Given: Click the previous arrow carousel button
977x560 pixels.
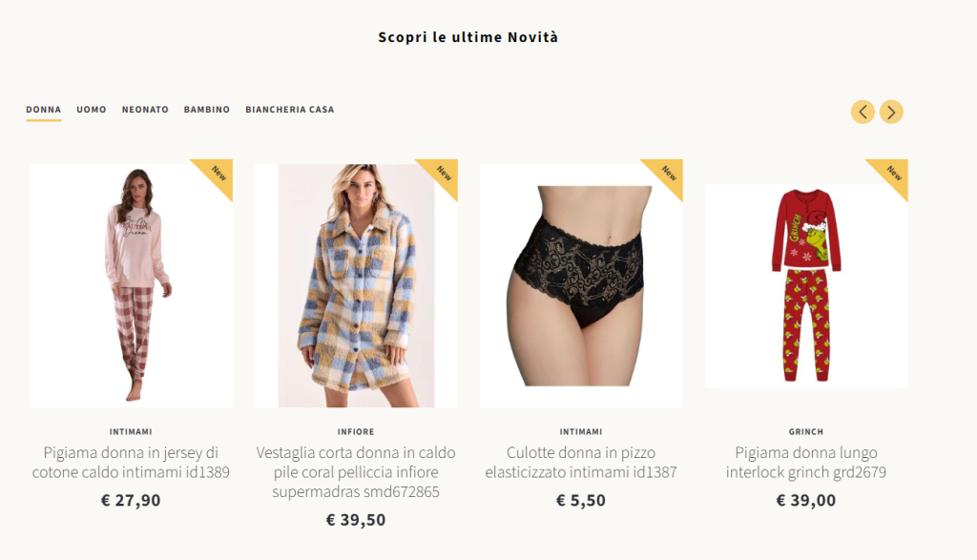Looking at the screenshot, I should [x=863, y=113].
